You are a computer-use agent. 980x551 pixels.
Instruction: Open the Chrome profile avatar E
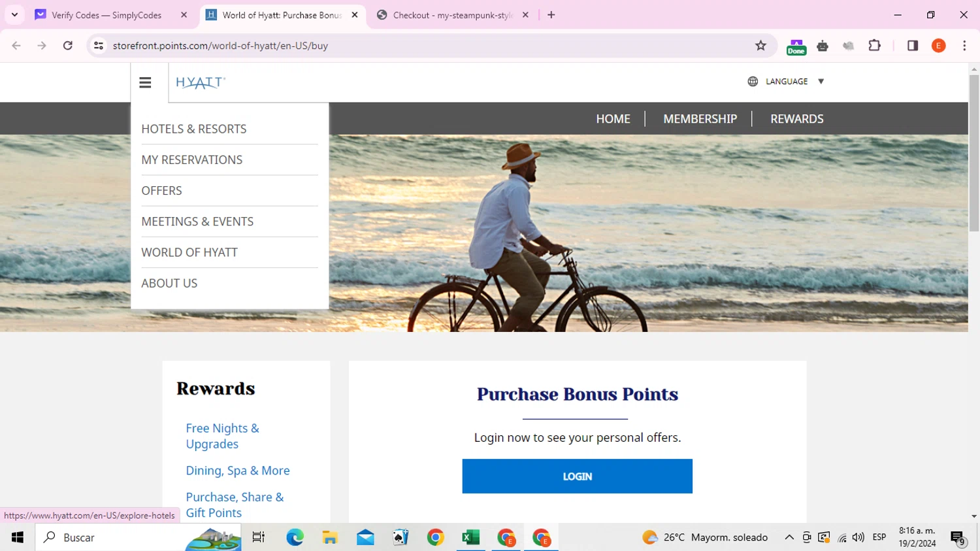click(939, 46)
